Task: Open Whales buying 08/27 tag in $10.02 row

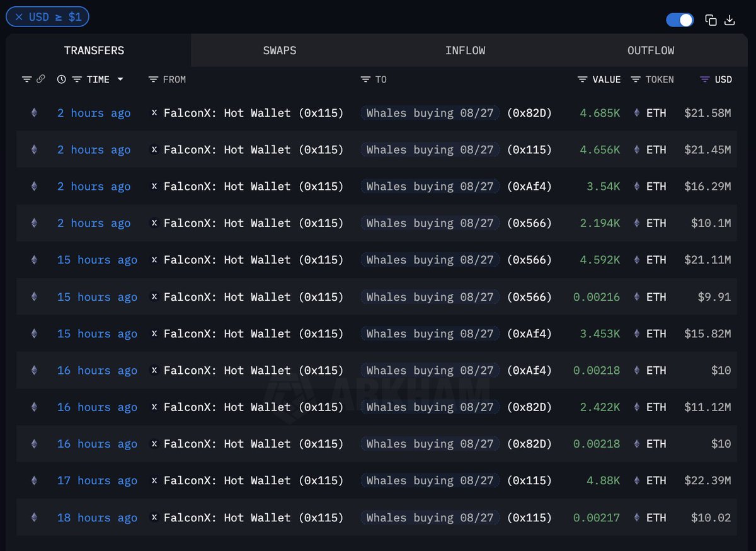Action: 430,518
